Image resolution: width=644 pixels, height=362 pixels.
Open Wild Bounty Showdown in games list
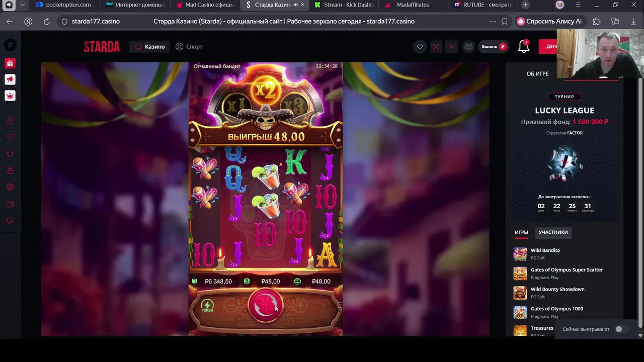click(557, 290)
